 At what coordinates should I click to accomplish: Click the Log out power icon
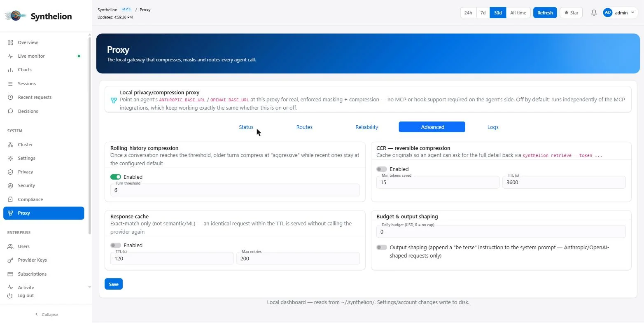tap(10, 295)
